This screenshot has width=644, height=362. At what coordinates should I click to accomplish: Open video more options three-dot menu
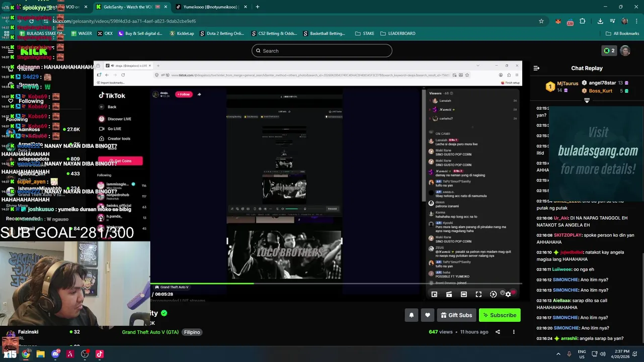point(514,332)
